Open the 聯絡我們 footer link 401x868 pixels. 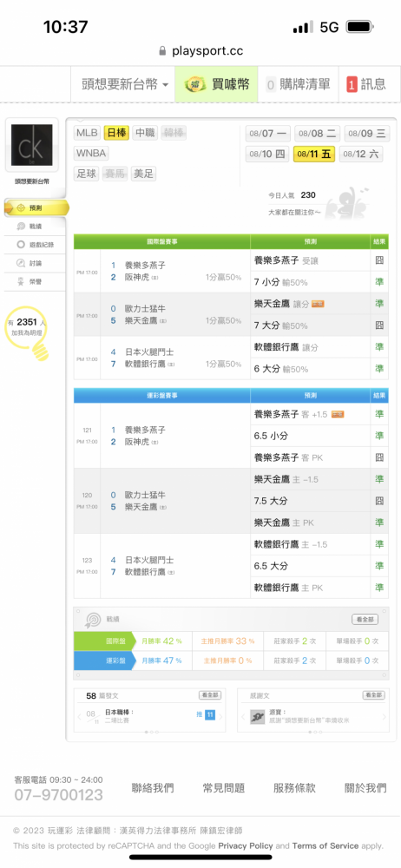pos(153,788)
